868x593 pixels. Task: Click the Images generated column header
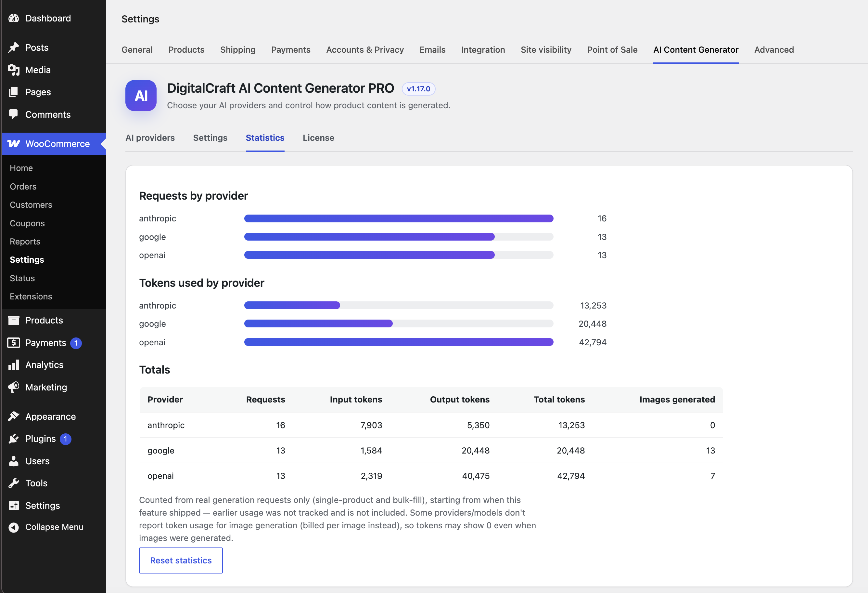click(x=677, y=400)
